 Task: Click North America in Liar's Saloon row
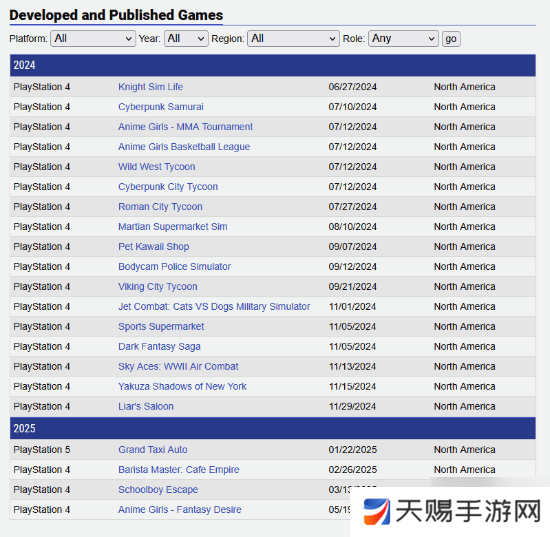tap(464, 407)
